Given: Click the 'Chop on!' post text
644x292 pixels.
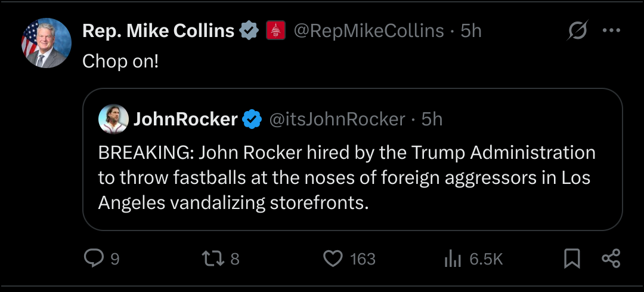Looking at the screenshot, I should [x=120, y=61].
